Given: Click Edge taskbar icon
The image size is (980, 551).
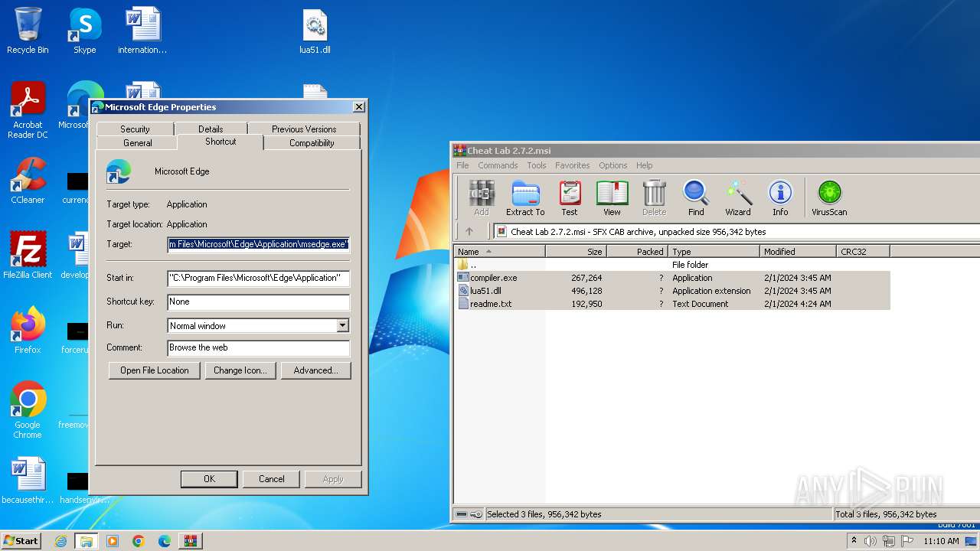Looking at the screenshot, I should (165, 541).
